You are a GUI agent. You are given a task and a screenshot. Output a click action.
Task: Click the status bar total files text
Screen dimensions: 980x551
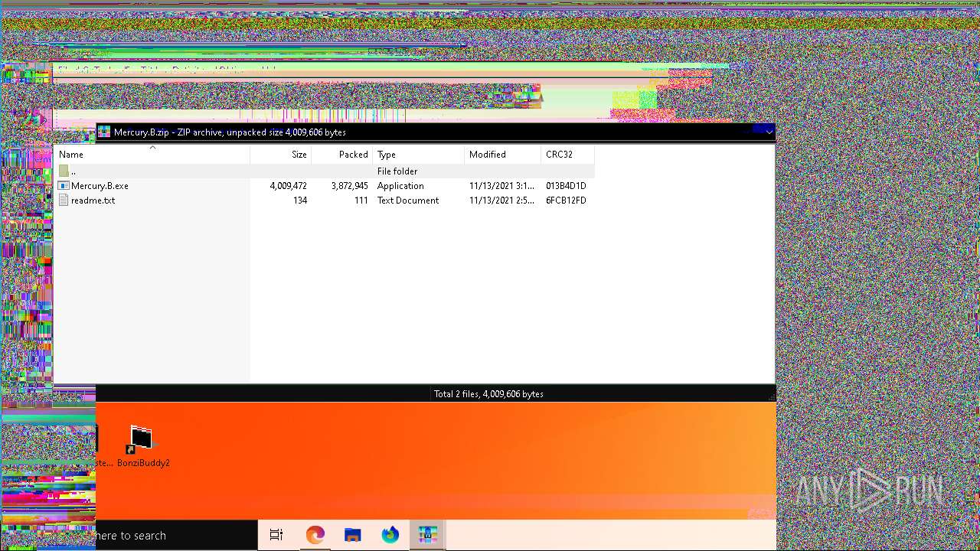488,394
